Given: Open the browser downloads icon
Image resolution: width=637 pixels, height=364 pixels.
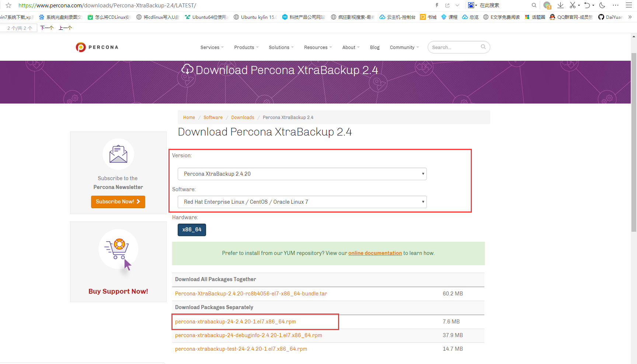Looking at the screenshot, I should (x=560, y=5).
